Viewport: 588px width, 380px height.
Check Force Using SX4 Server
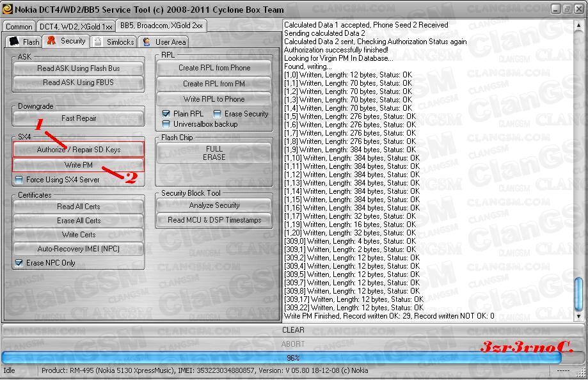19,180
